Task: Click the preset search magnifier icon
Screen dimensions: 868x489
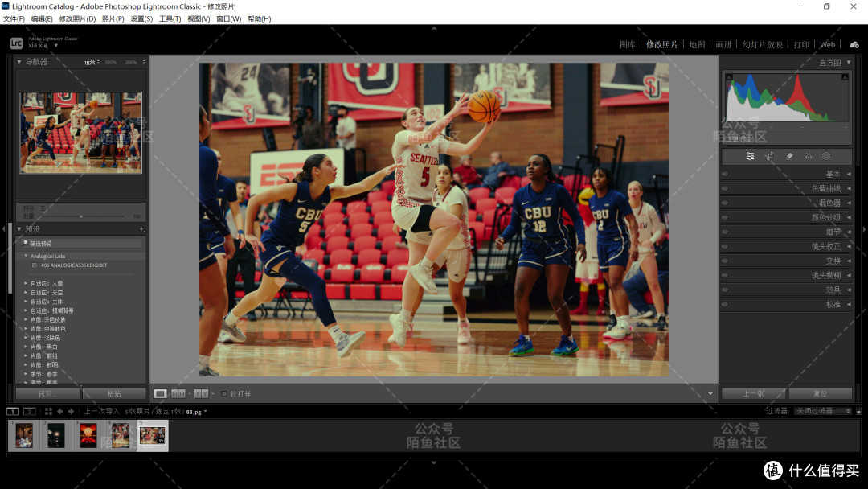Action: pyautogui.click(x=26, y=243)
